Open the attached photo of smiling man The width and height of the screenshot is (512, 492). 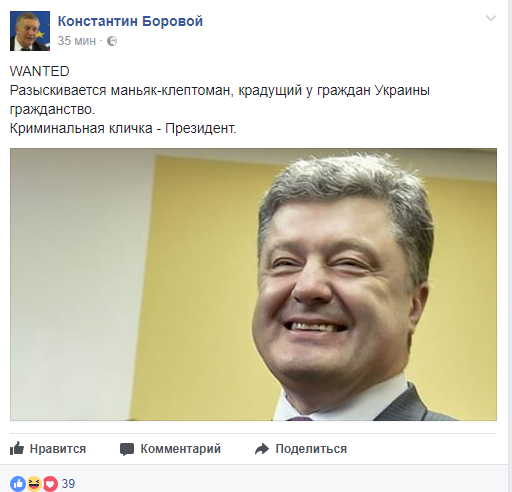(x=253, y=284)
